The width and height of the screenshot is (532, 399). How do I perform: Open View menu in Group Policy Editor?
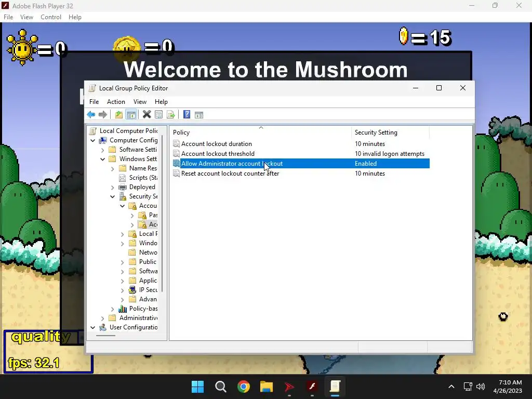140,102
